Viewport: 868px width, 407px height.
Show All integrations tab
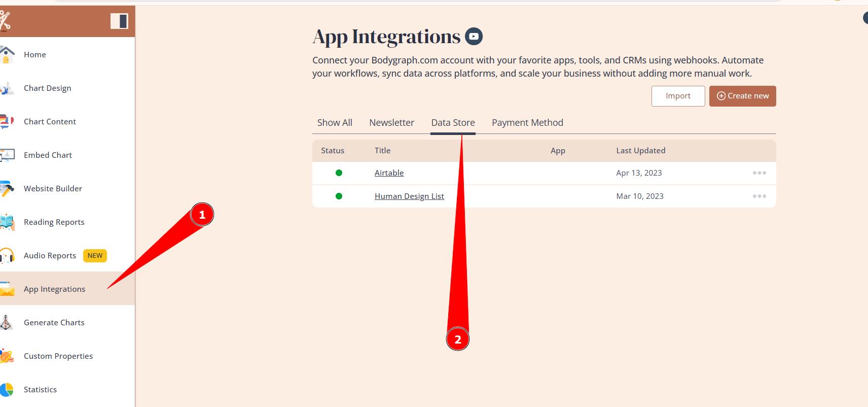pyautogui.click(x=335, y=123)
